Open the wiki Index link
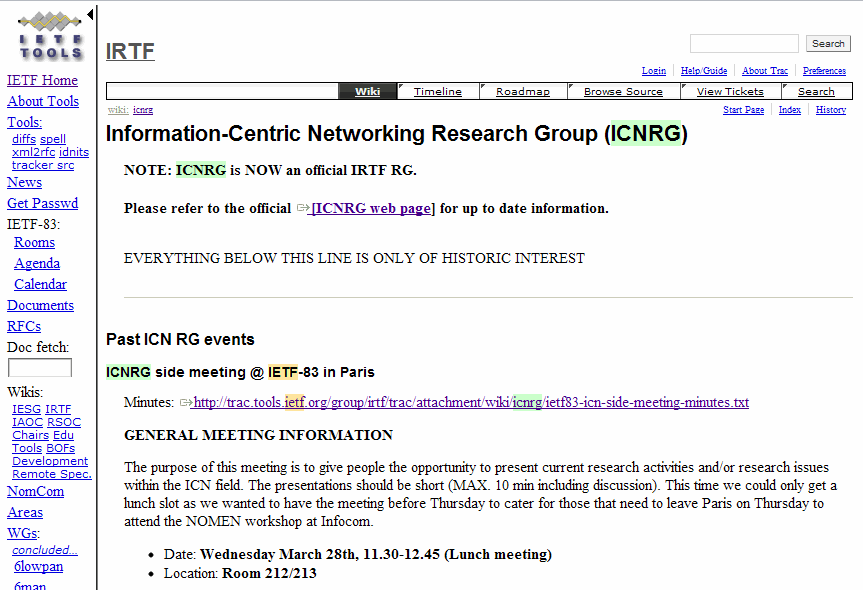The width and height of the screenshot is (863, 590). click(790, 110)
